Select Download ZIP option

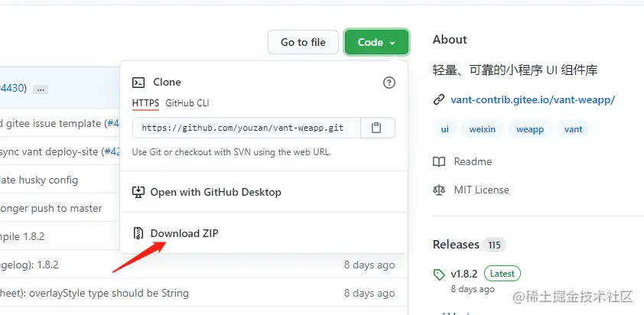point(184,233)
